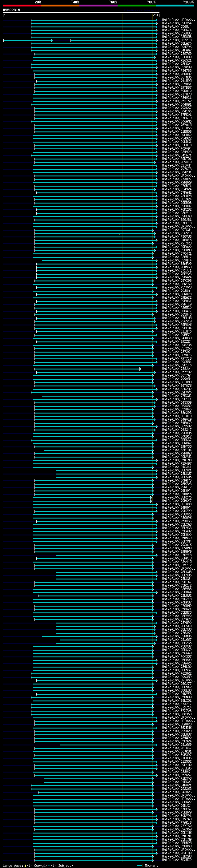Click the label UniRef100_P26519
This screenshot has width=197, height=868.
[177, 321]
